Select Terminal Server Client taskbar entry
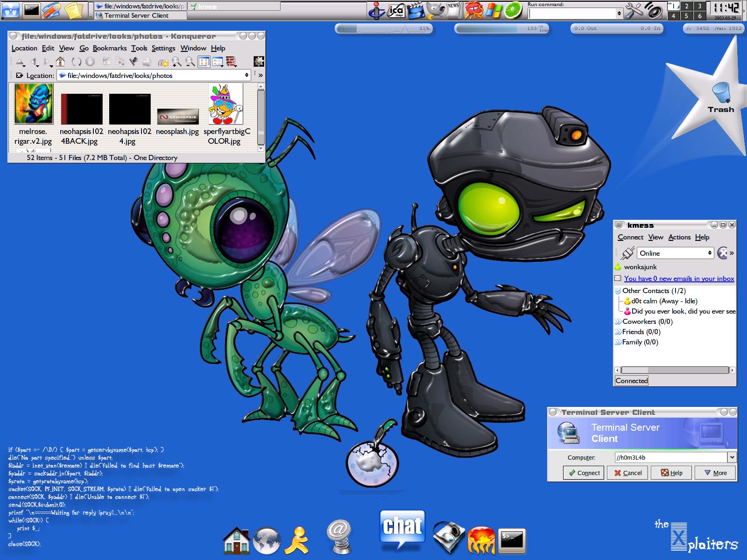 [x=140, y=15]
